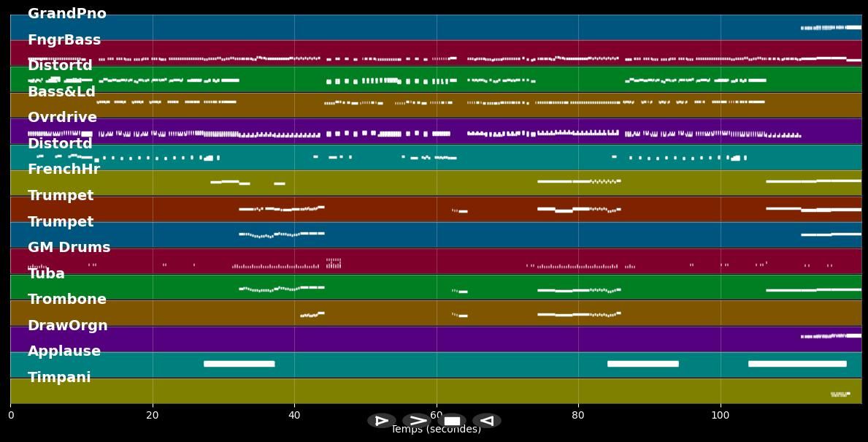
Task: Click the Temps (secondes) axis label
Action: (x=436, y=430)
